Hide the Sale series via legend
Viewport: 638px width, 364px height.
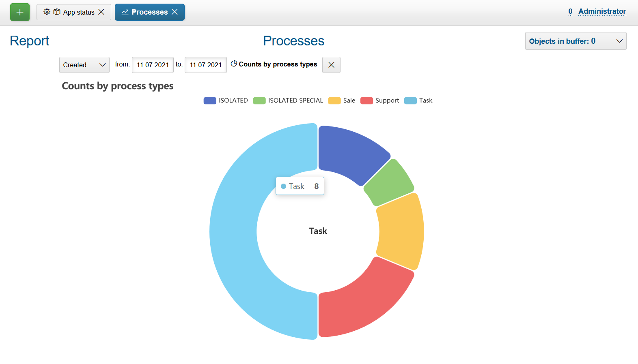click(342, 101)
